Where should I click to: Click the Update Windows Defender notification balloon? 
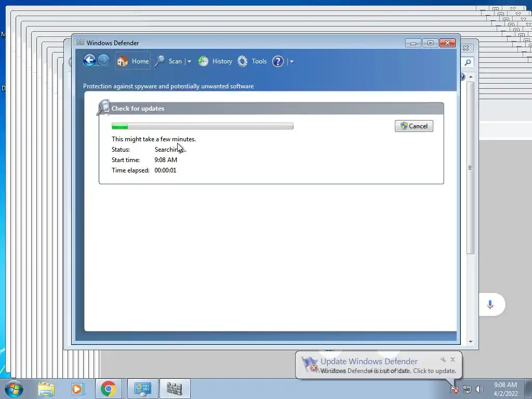(x=379, y=365)
